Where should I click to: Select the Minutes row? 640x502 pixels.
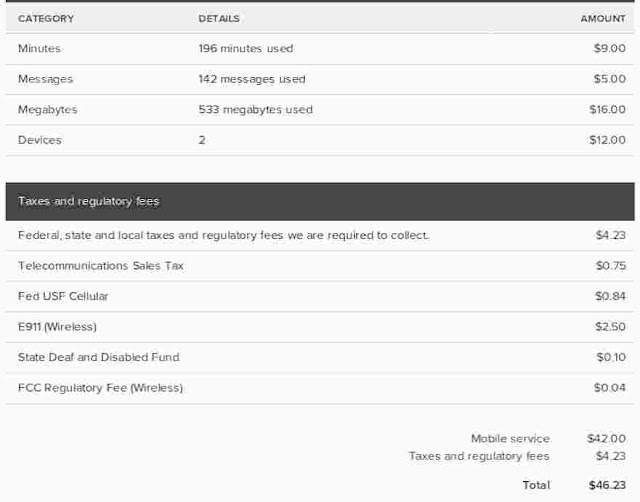[320, 49]
